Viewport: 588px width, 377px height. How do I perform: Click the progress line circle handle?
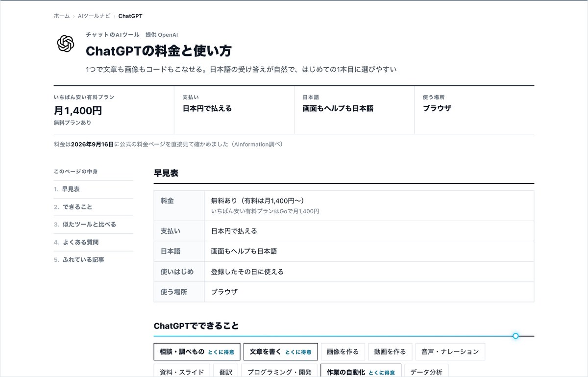(515, 336)
